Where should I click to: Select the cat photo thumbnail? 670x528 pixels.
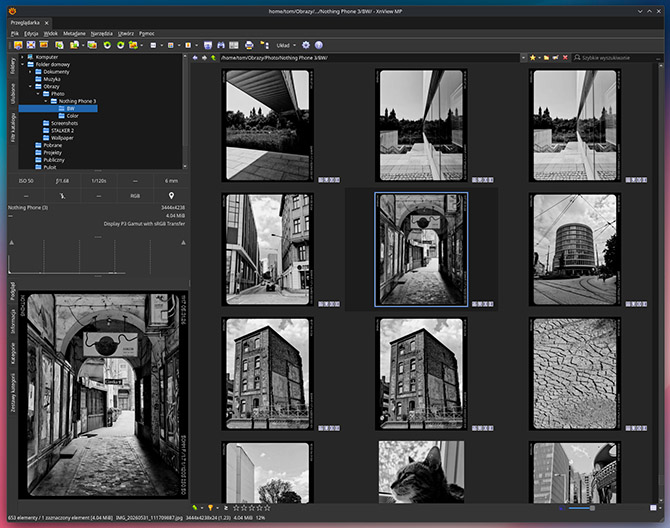(x=421, y=472)
